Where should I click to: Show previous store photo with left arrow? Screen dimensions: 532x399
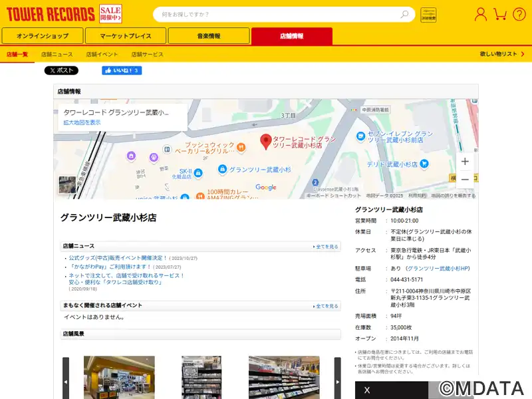click(x=66, y=382)
